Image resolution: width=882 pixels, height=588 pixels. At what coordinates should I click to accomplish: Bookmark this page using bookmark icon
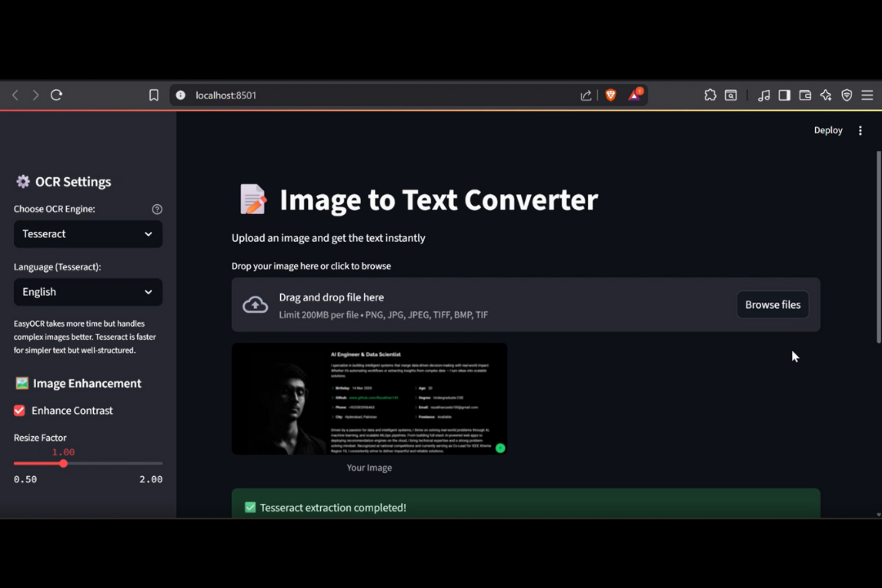click(x=154, y=96)
